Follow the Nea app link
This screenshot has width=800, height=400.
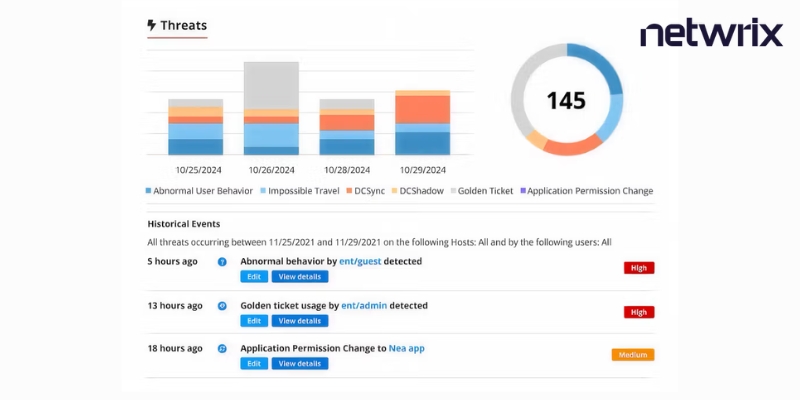tap(407, 348)
